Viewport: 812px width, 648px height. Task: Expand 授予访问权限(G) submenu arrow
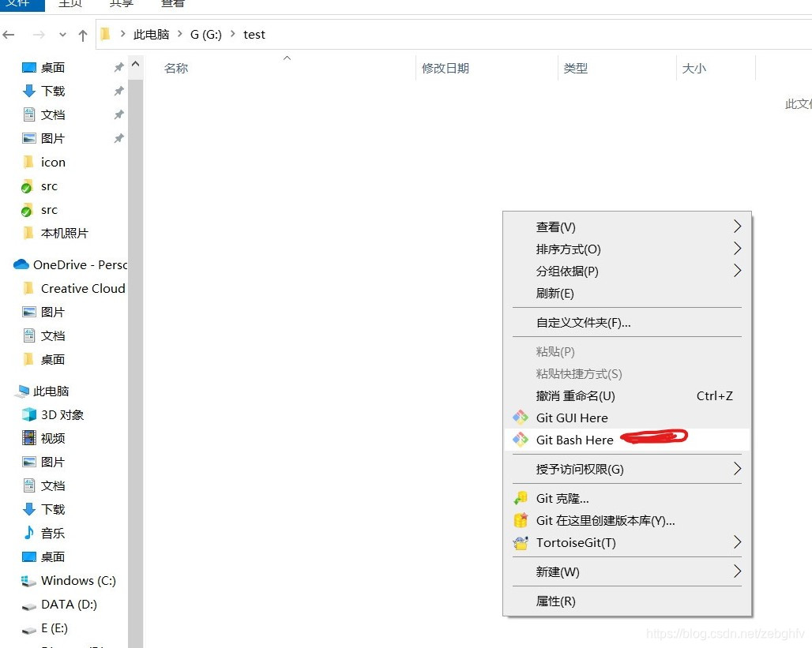pyautogui.click(x=738, y=469)
